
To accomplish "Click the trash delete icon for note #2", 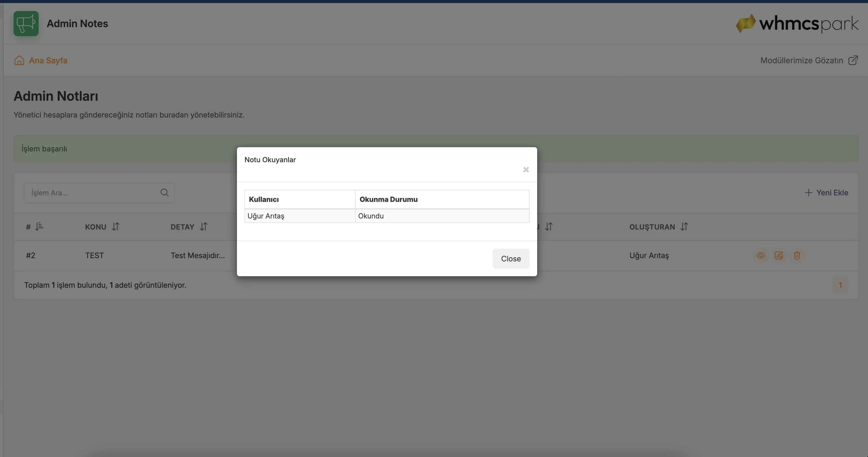I will coord(797,255).
